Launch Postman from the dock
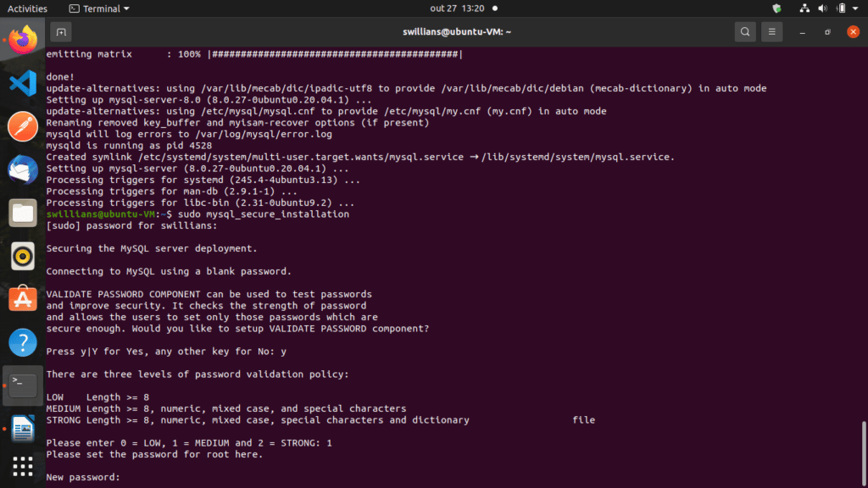The width and height of the screenshot is (868, 488). click(23, 126)
